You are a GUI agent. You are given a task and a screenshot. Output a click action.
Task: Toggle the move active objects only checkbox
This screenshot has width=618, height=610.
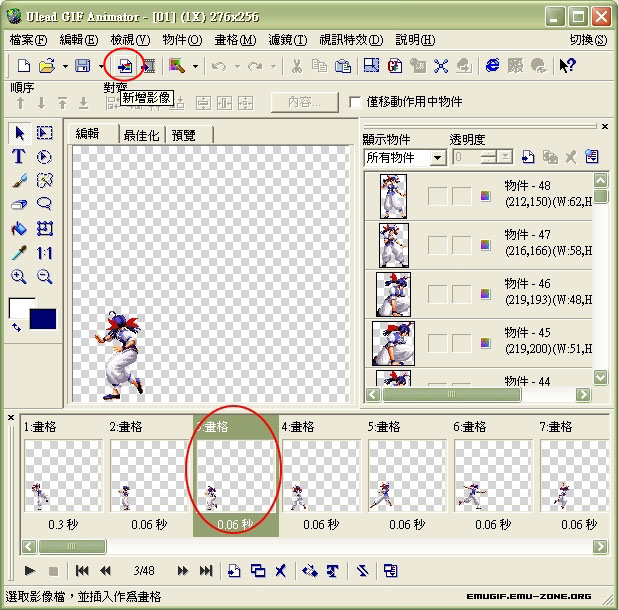pyautogui.click(x=355, y=102)
